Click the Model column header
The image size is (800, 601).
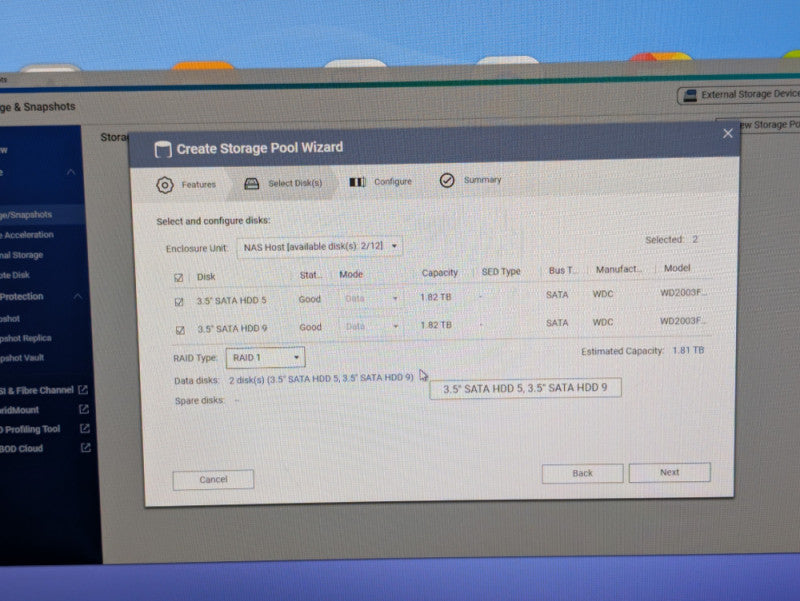click(677, 268)
